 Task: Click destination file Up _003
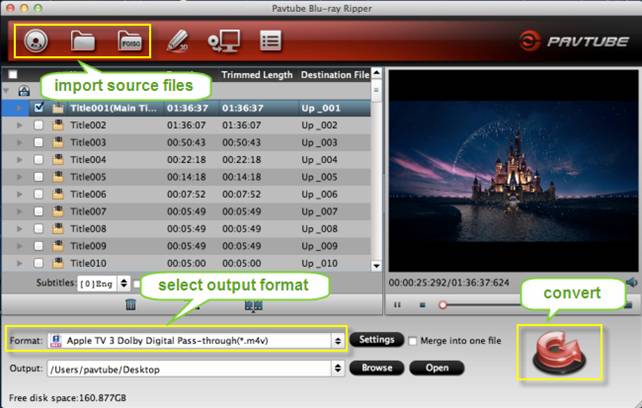(319, 142)
